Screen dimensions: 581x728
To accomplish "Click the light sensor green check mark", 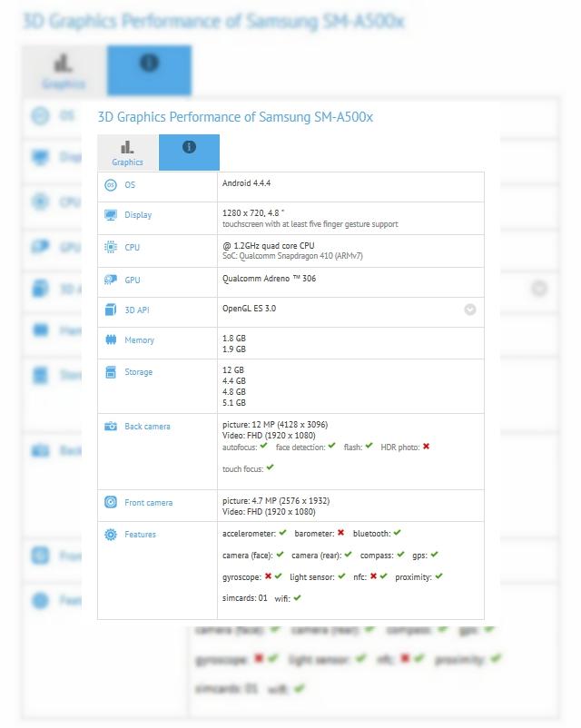I will [x=342, y=576].
